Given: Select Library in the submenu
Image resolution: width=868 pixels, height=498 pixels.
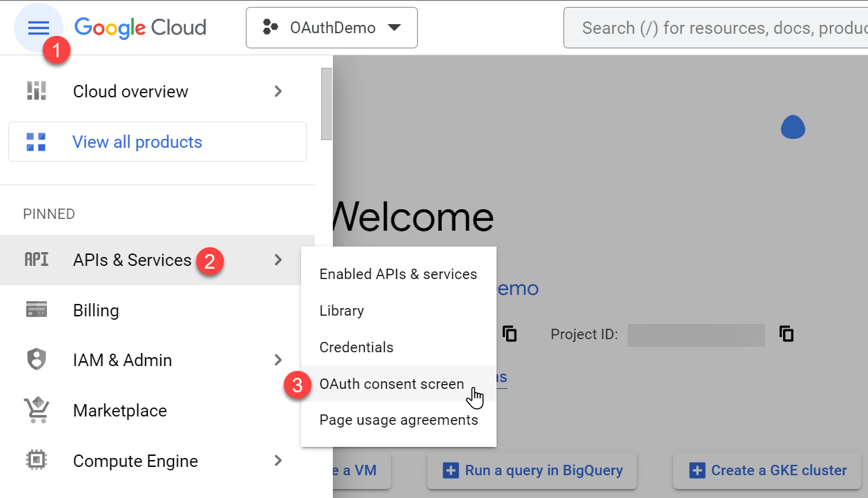Looking at the screenshot, I should pos(398,311).
